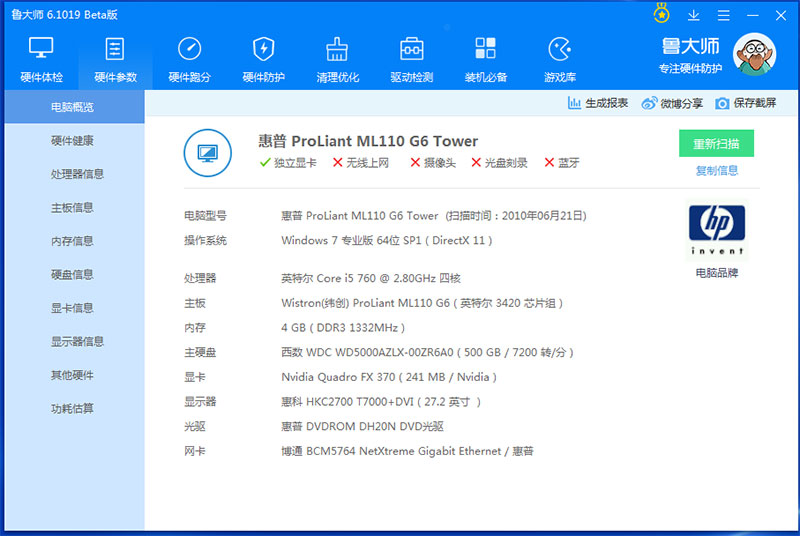Select 显卡信息 in the sidebar

(74, 308)
